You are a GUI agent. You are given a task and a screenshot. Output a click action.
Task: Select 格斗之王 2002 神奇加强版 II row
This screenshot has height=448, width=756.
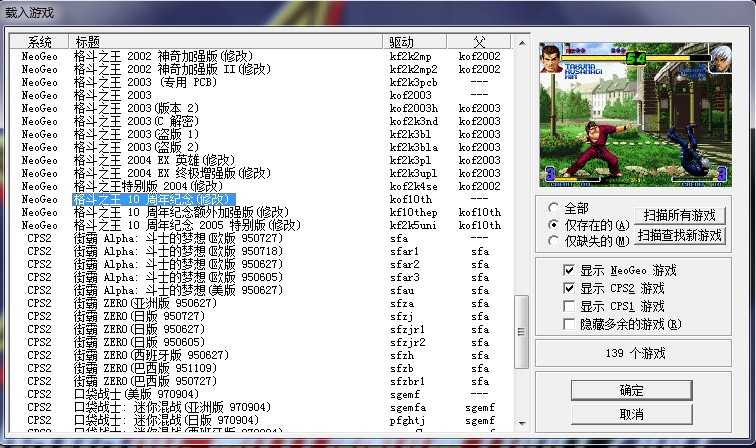pos(260,69)
